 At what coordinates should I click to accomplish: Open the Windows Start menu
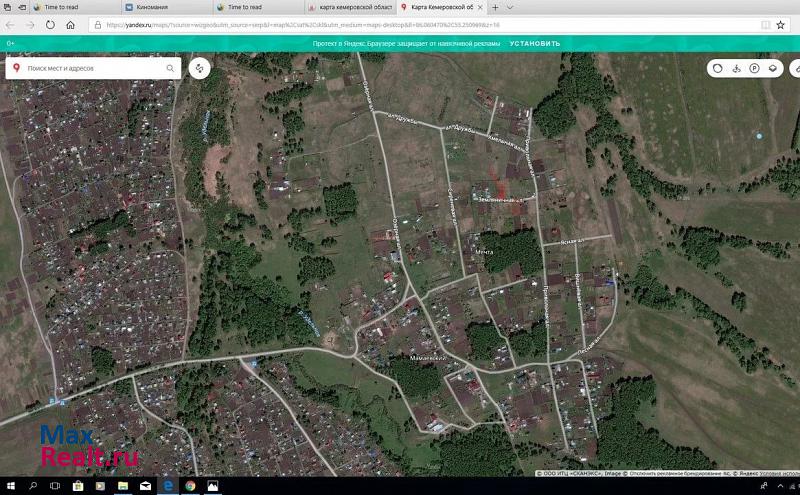9,486
